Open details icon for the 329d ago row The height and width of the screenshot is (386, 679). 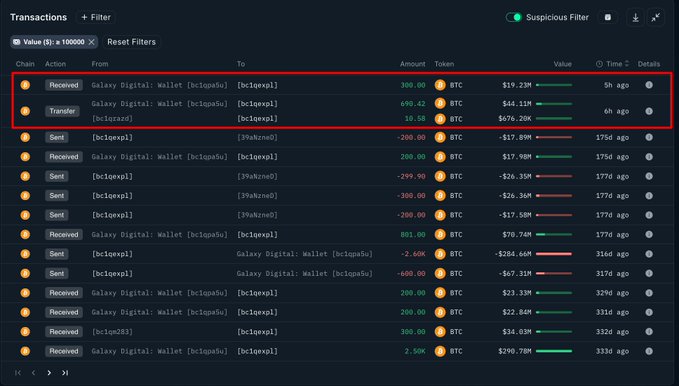click(x=649, y=293)
